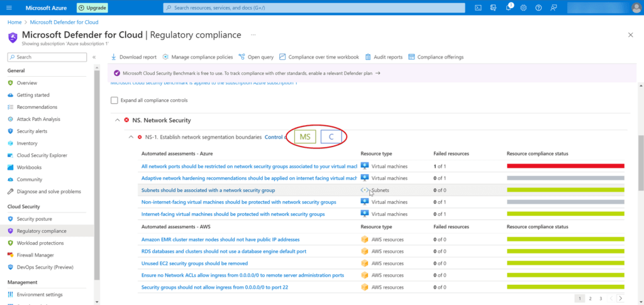Open Recommendations in the sidebar
Screen dimensions: 644x305
click(x=37, y=107)
